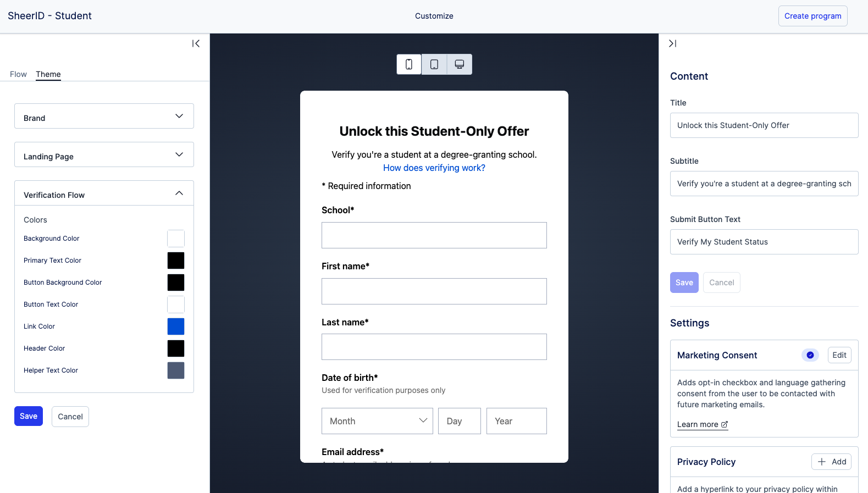The width and height of the screenshot is (868, 493).
Task: Switch preview to desktop monitor view
Action: [460, 64]
